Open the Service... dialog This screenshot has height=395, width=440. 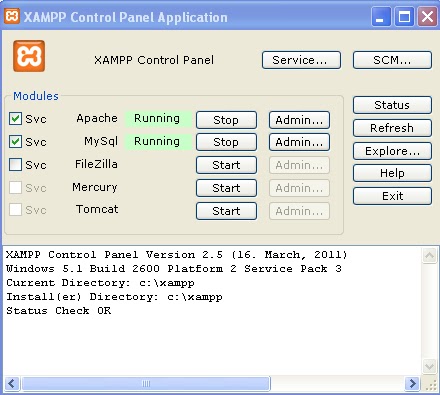tap(301, 60)
